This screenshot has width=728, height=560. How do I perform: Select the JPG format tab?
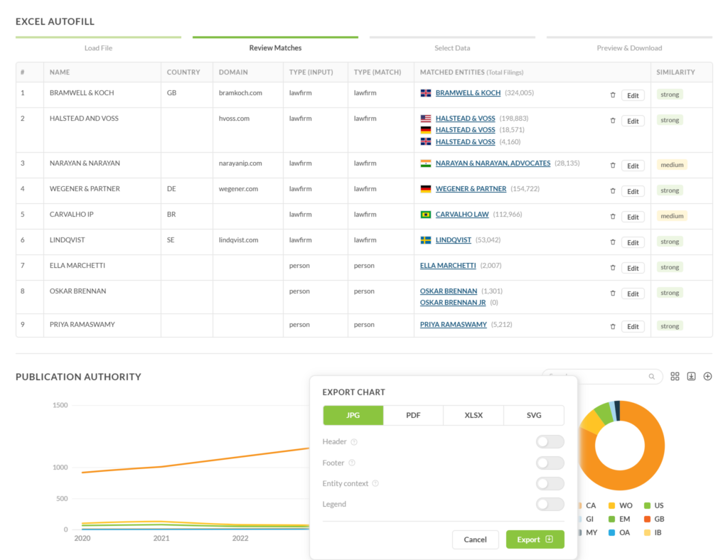tap(353, 415)
